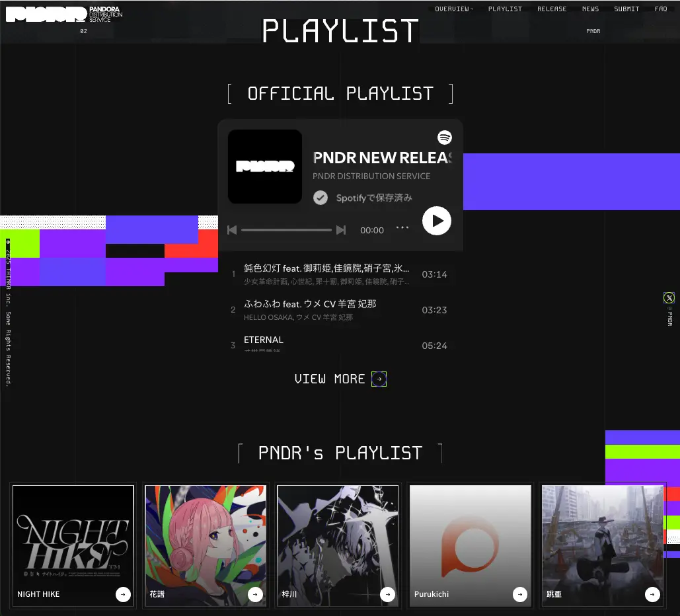680x616 pixels.
Task: Select PLAYLIST in the top navigation
Action: [x=505, y=9]
